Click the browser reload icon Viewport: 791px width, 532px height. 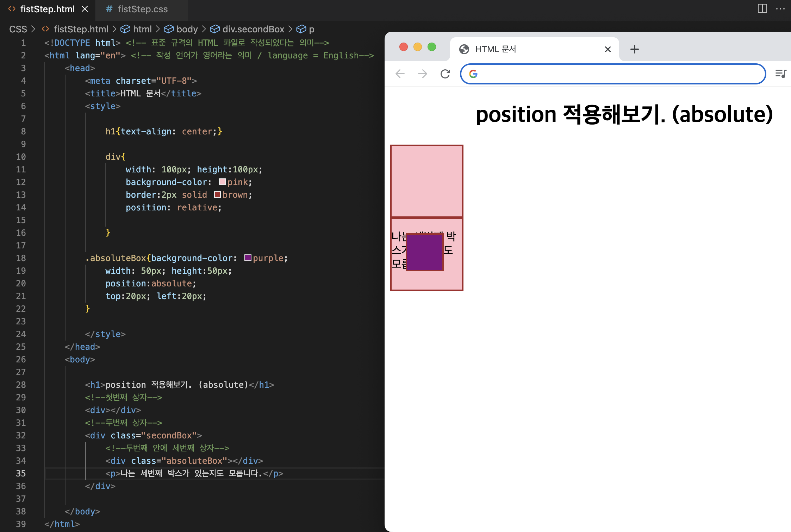(445, 74)
